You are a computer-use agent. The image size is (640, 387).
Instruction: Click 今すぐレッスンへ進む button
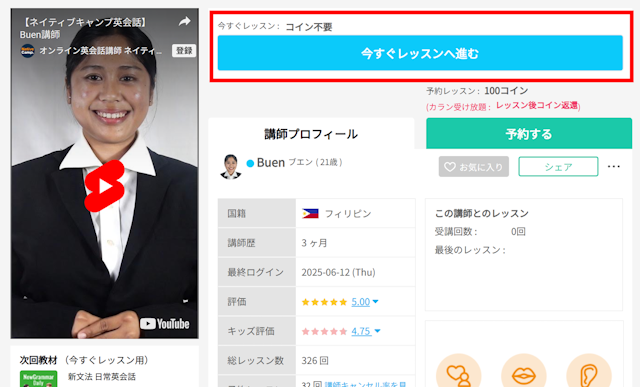pos(420,53)
